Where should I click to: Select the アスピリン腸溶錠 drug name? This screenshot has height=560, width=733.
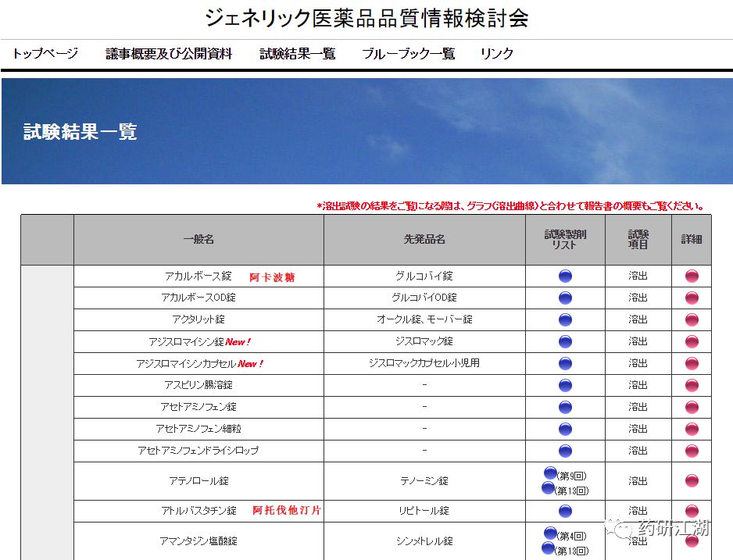click(198, 385)
